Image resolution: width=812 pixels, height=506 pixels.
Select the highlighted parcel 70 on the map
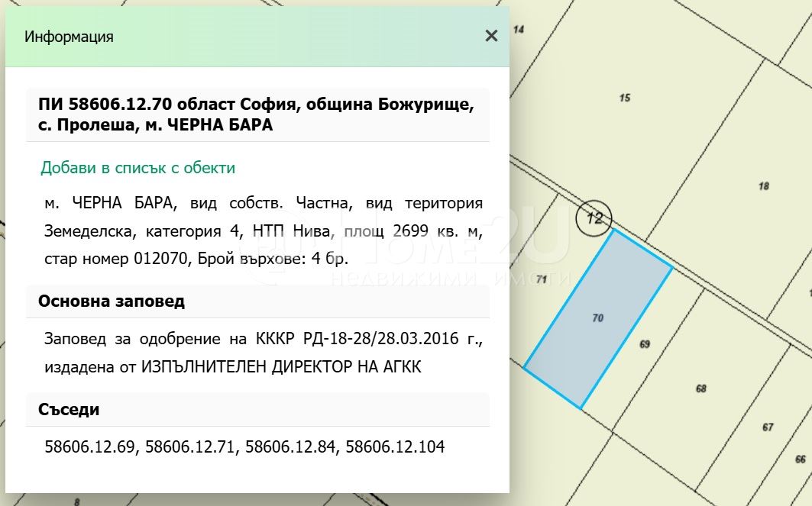[x=597, y=318]
